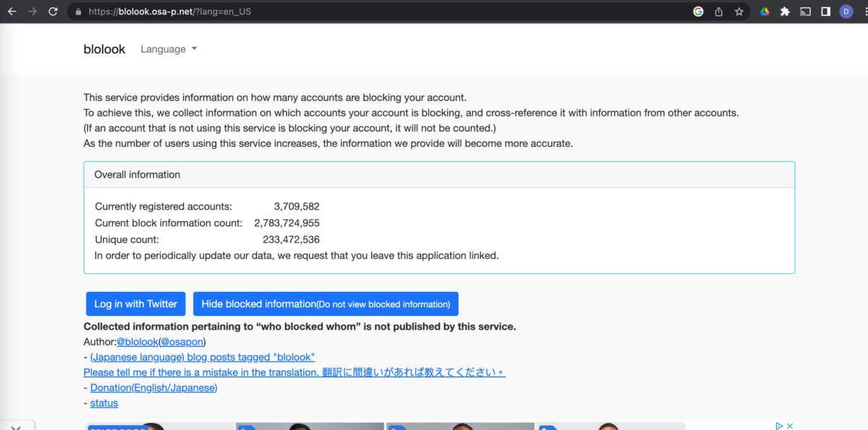Bookmark this page with the star icon
The image size is (868, 430).
tap(739, 12)
